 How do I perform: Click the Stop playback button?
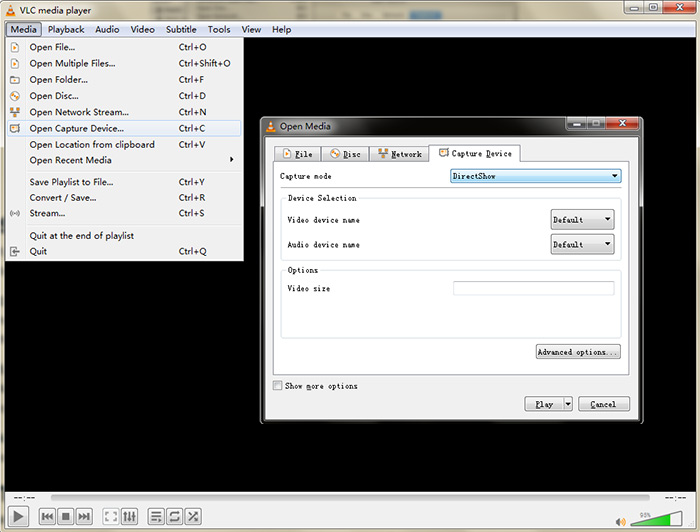click(x=66, y=517)
